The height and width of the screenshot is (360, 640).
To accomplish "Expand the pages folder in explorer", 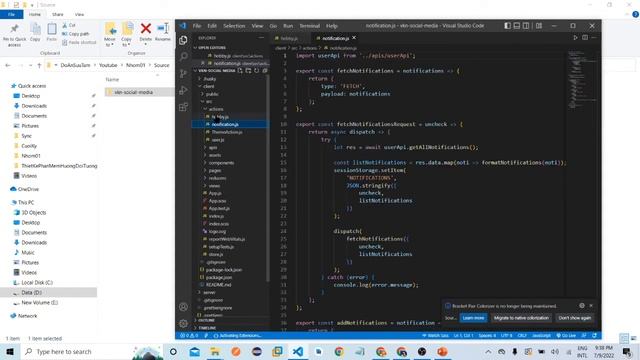I will pos(215,171).
